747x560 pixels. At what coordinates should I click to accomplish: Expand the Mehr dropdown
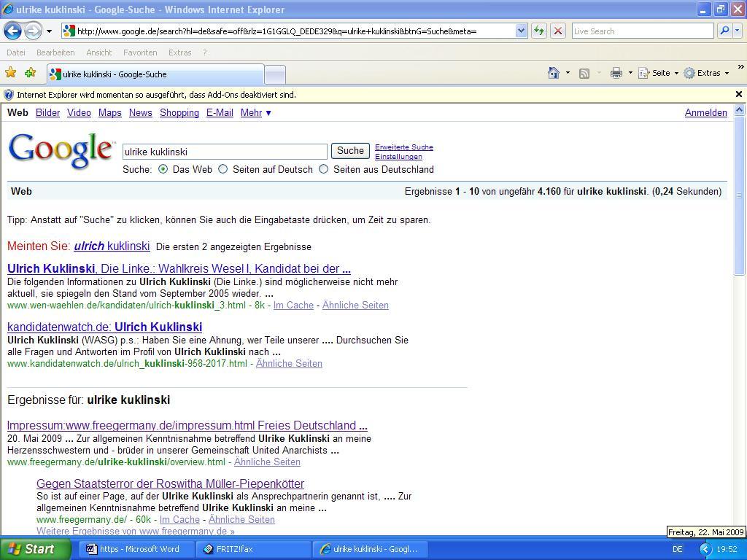click(x=256, y=113)
